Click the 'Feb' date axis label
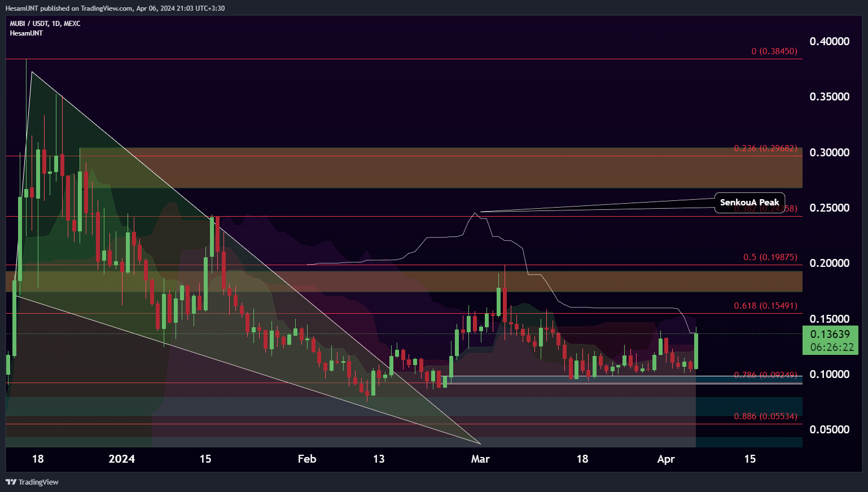Image resolution: width=868 pixels, height=492 pixels. (307, 459)
